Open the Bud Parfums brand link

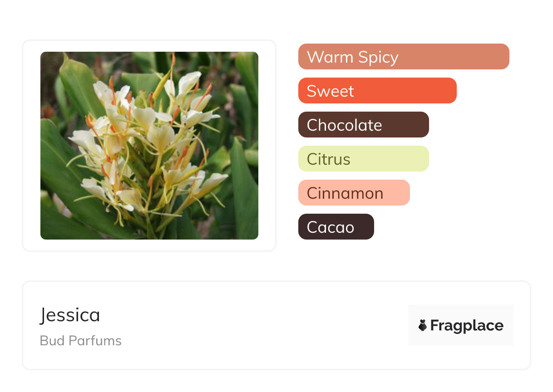pyautogui.click(x=80, y=340)
